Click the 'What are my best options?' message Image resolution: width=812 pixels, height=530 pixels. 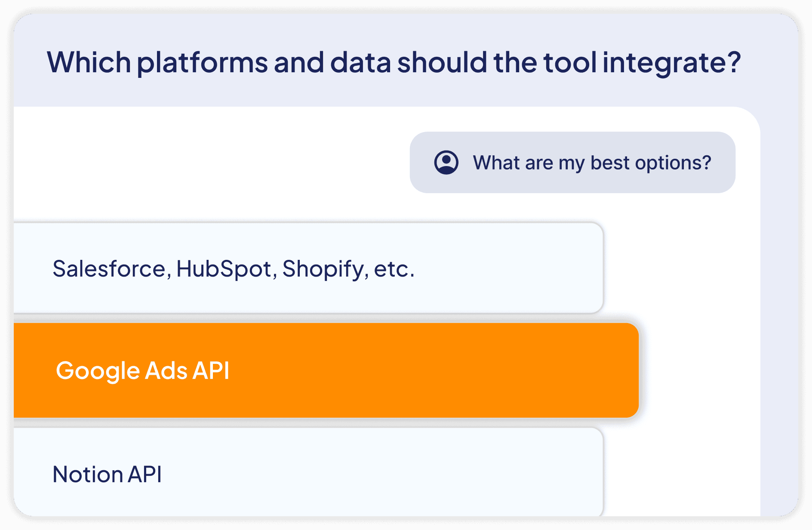pos(592,163)
